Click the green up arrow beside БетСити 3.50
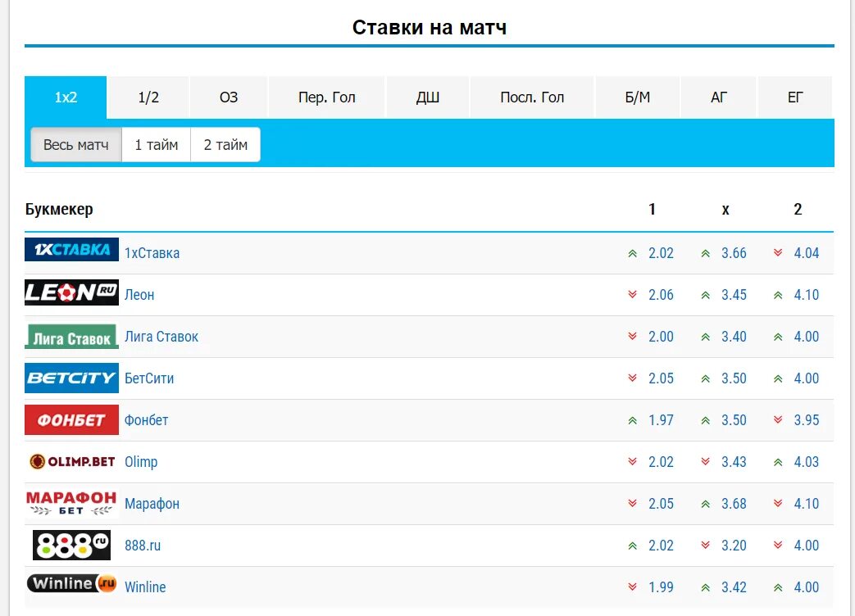 click(706, 378)
